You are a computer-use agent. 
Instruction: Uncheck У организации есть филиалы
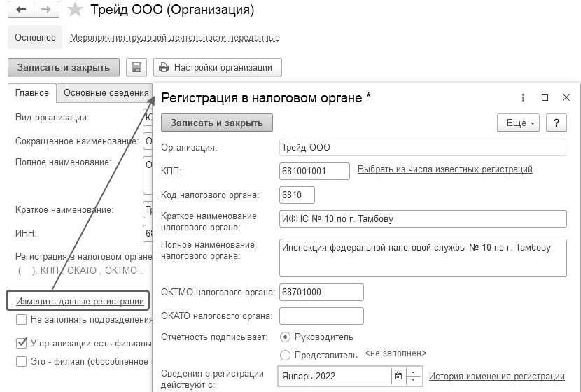tap(22, 343)
